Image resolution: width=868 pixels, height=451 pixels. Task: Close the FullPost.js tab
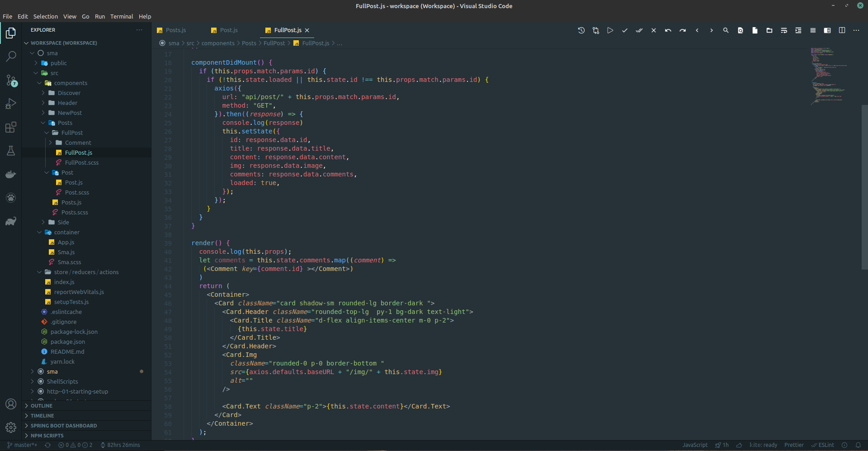pyautogui.click(x=307, y=30)
